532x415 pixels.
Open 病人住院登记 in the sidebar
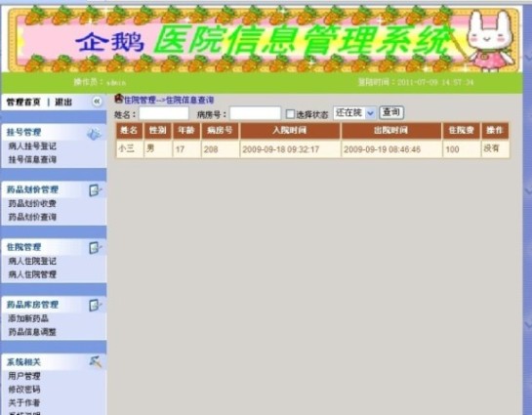[32, 261]
